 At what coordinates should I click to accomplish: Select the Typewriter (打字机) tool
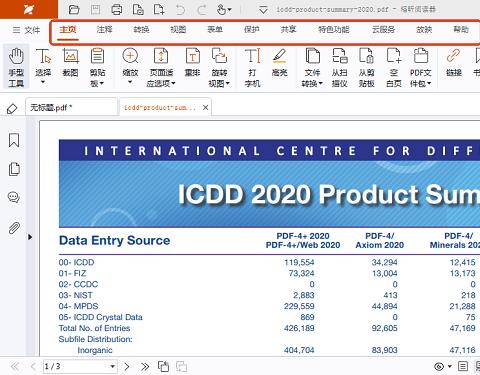(252, 67)
